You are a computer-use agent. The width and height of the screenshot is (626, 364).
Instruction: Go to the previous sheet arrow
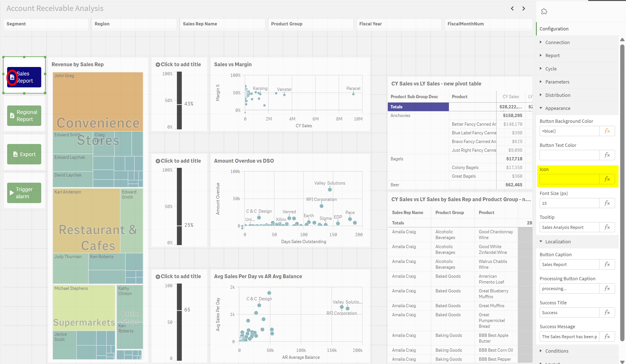coord(512,8)
